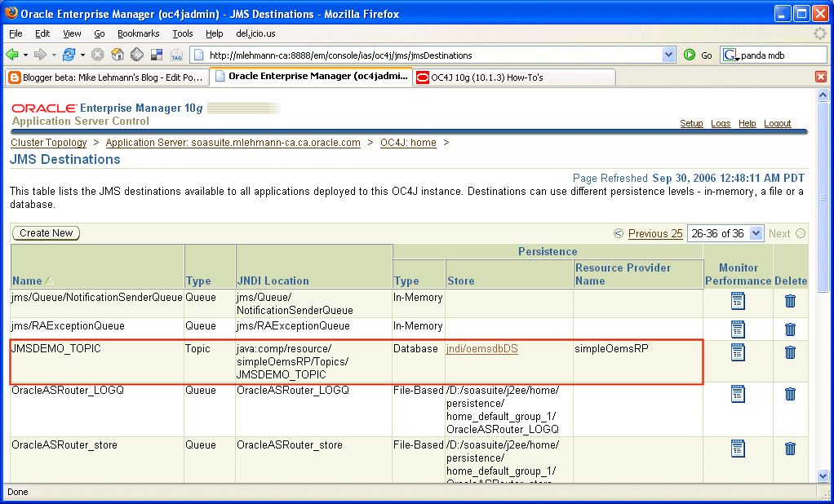This screenshot has width=834, height=504.
Task: Open the Application Server soasuite breadcrumb link
Action: pyautogui.click(x=233, y=143)
